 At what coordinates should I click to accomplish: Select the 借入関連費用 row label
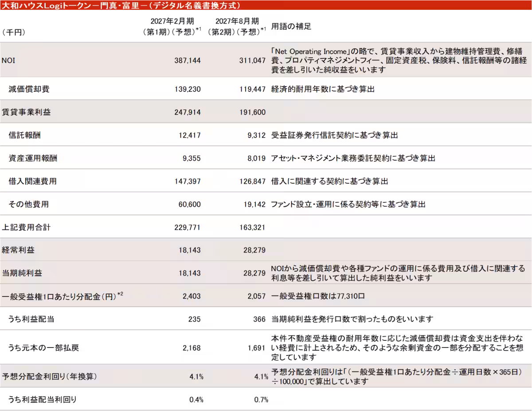(x=33, y=182)
